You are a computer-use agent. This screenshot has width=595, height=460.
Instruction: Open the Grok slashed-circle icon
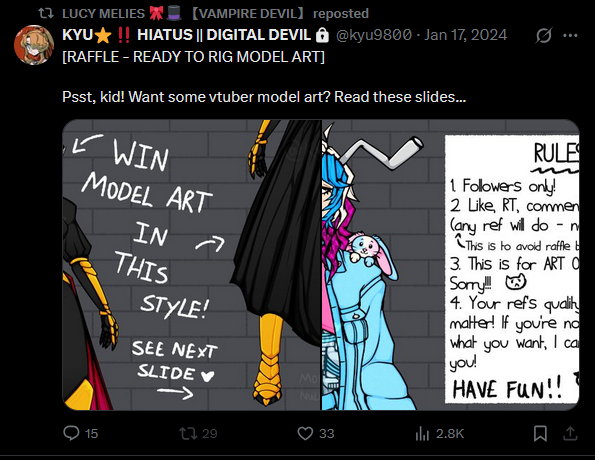pyautogui.click(x=543, y=36)
